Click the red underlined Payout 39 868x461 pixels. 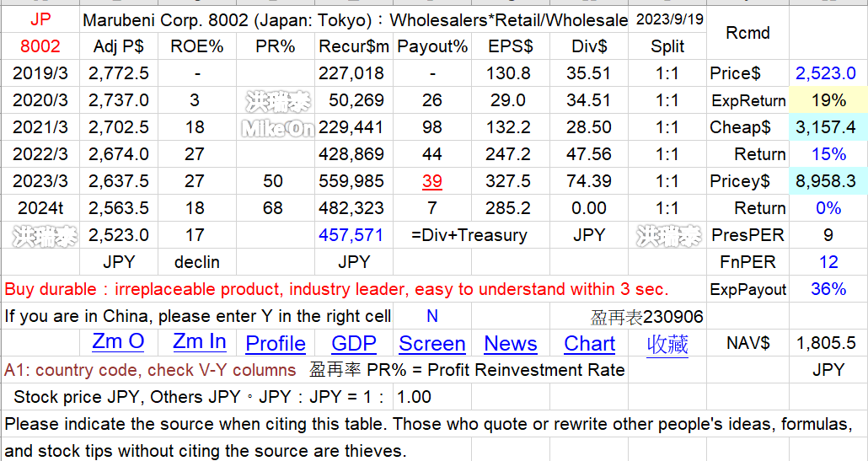pyautogui.click(x=431, y=181)
